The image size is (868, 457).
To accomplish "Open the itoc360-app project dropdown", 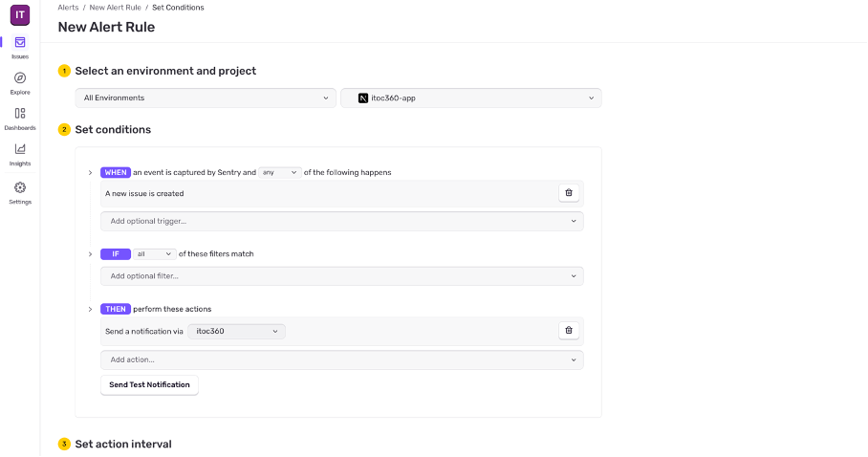I will pyautogui.click(x=471, y=98).
